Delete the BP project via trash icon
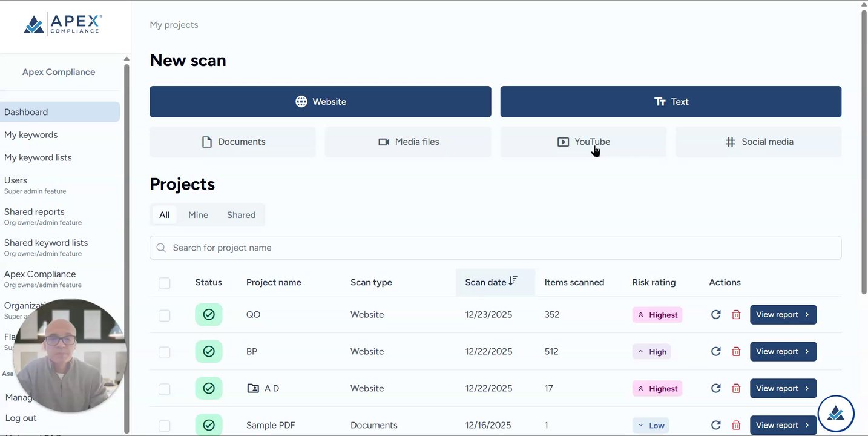 (x=736, y=352)
